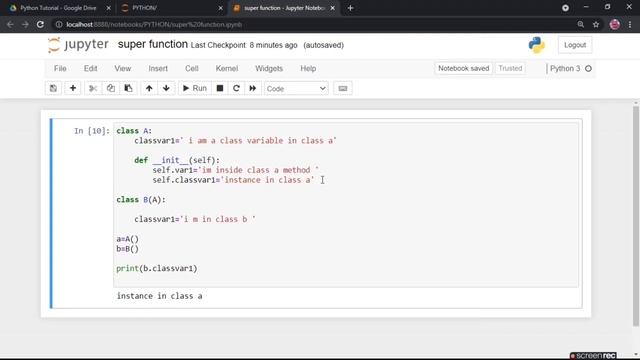Open the Cell menu
640x360 pixels.
(x=191, y=69)
